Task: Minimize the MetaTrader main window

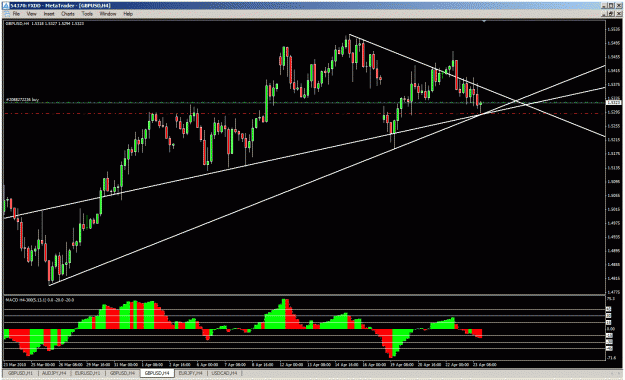Action: pos(604,6)
